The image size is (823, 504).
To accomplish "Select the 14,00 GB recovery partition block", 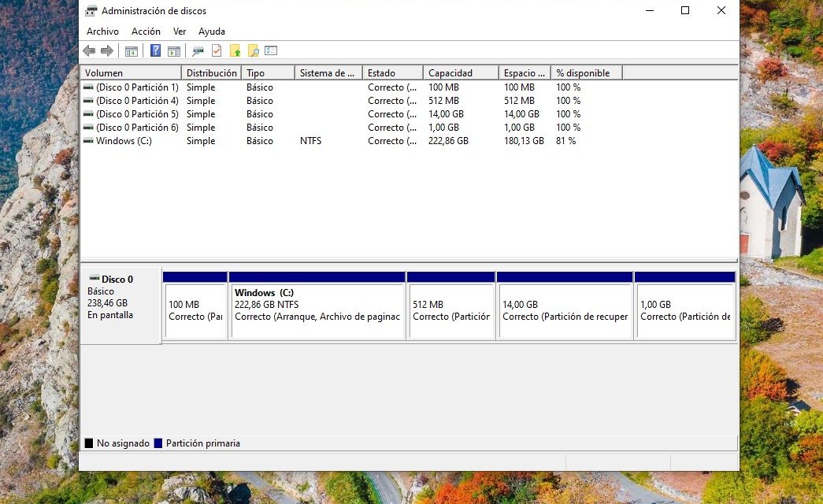I will click(564, 311).
